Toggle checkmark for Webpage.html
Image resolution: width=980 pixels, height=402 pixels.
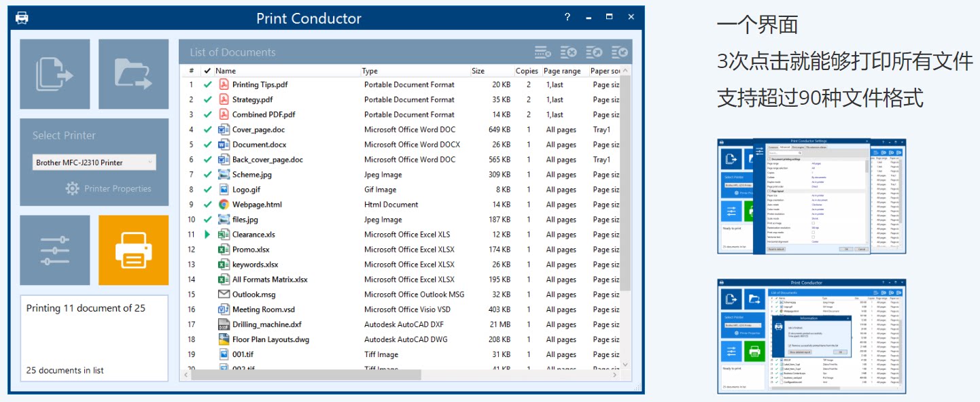207,204
